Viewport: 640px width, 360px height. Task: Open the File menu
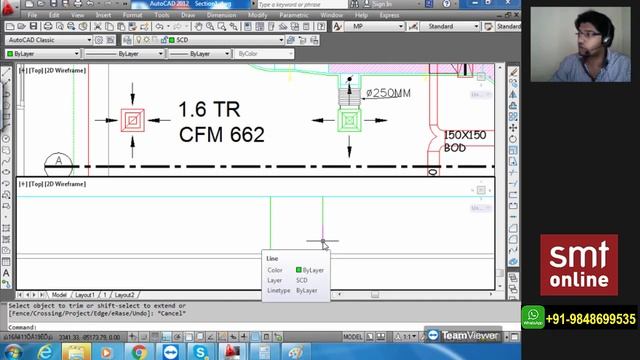click(32, 15)
